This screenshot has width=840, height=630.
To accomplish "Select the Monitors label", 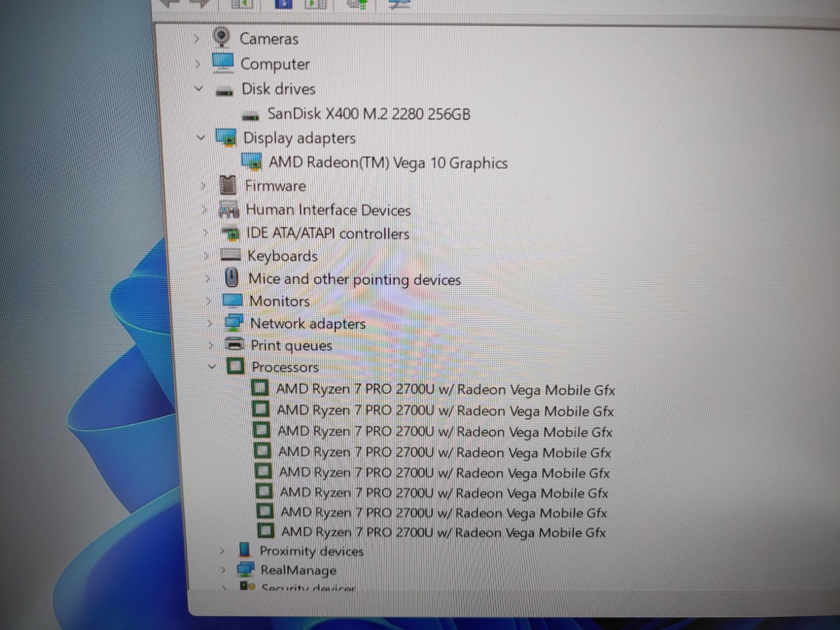I will [x=280, y=301].
